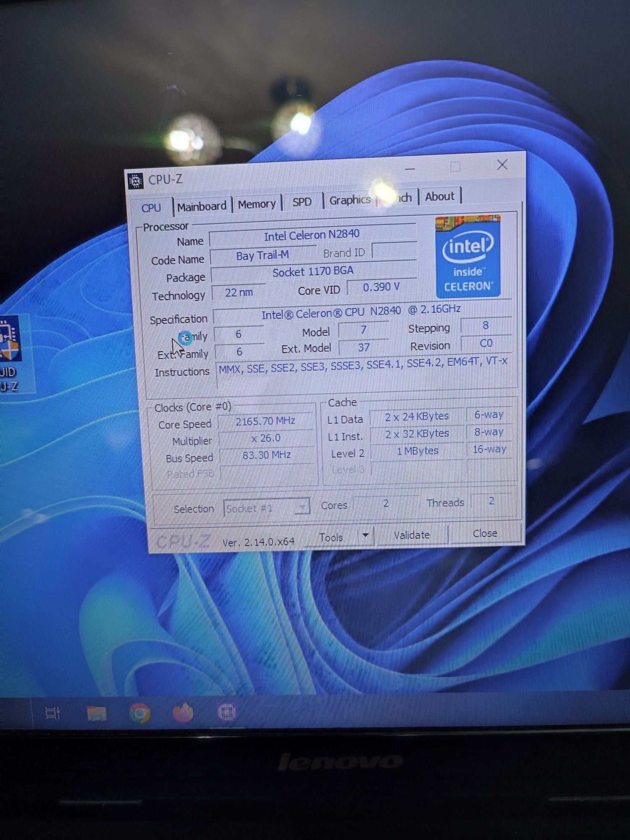Expand the Tools dropdown arrow

pyautogui.click(x=365, y=535)
